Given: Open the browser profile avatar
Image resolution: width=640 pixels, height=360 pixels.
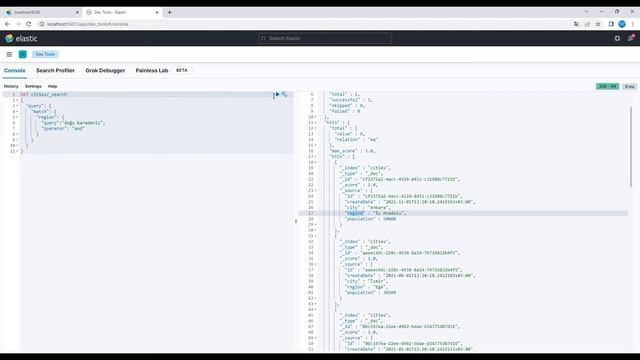Looking at the screenshot, I should click(622, 24).
